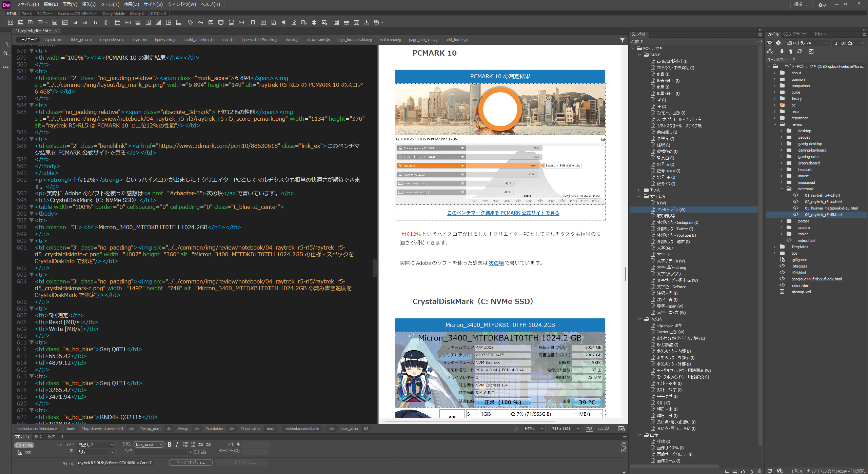Open the ローカルビュー view dropdown
868x474 pixels.
[x=848, y=43]
